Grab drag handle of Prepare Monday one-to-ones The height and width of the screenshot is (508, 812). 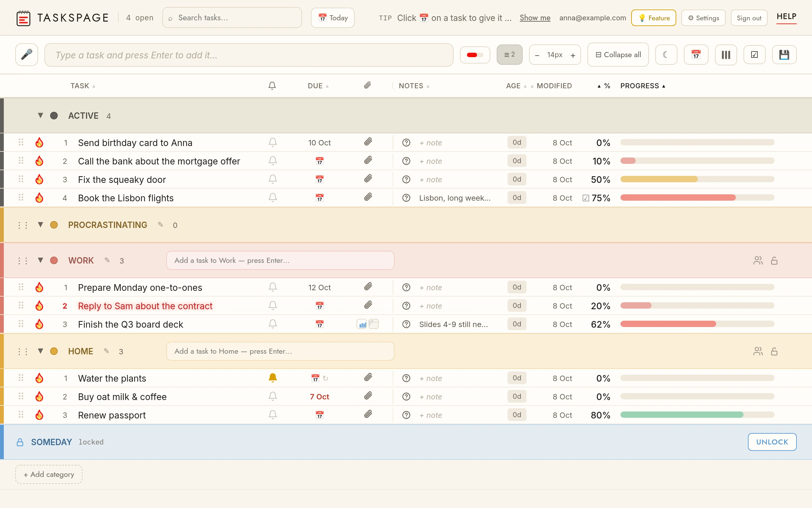click(21, 287)
